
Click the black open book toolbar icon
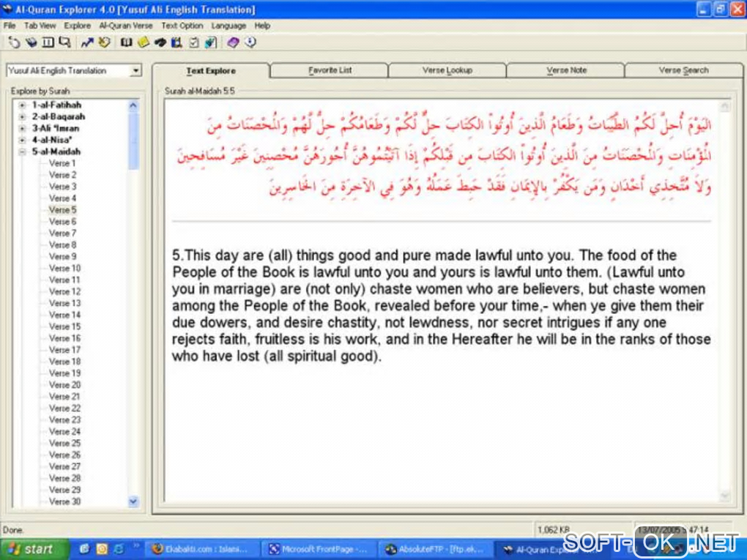click(126, 43)
